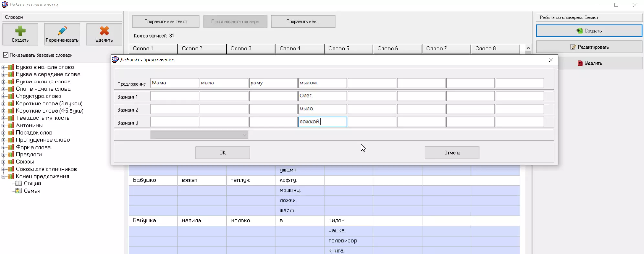The height and width of the screenshot is (254, 644).
Task: Click the green plus Create dictionary button
Action: (x=20, y=34)
